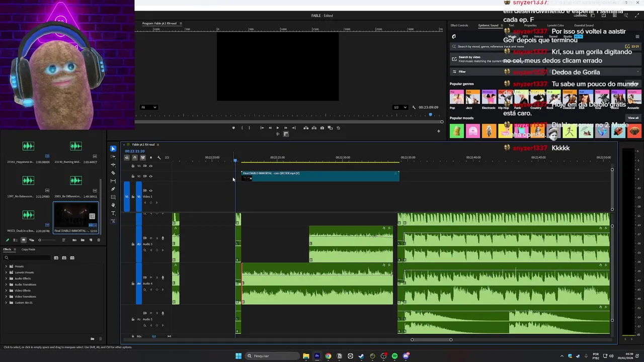Image resolution: width=644 pixels, height=362 pixels.
Task: Solo the Audio 4 track
Action: (156, 277)
